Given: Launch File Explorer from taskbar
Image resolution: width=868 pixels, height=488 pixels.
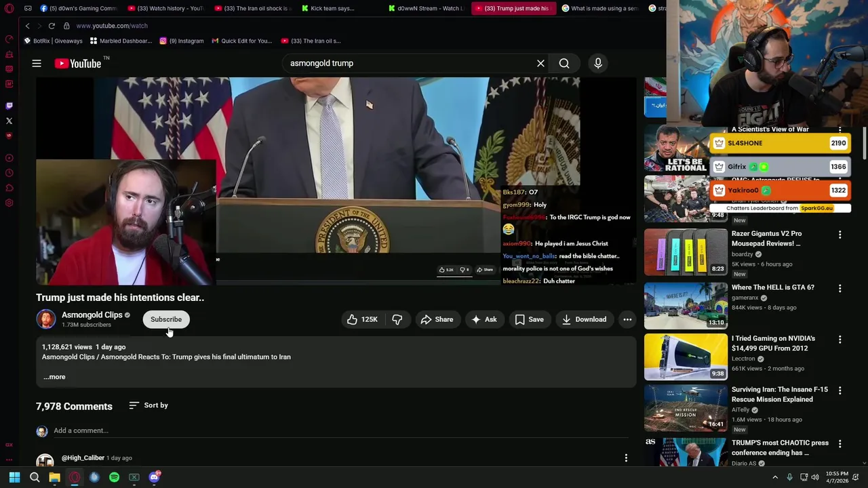Looking at the screenshot, I should (x=54, y=477).
